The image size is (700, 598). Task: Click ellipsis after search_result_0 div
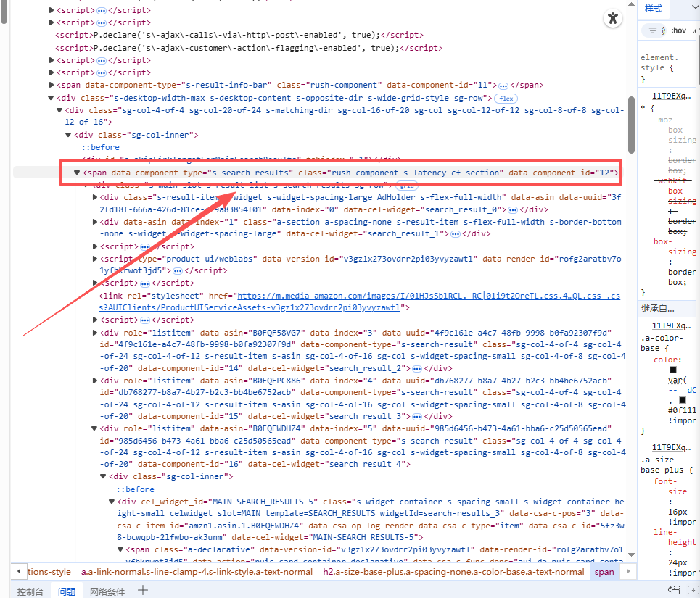(513, 210)
